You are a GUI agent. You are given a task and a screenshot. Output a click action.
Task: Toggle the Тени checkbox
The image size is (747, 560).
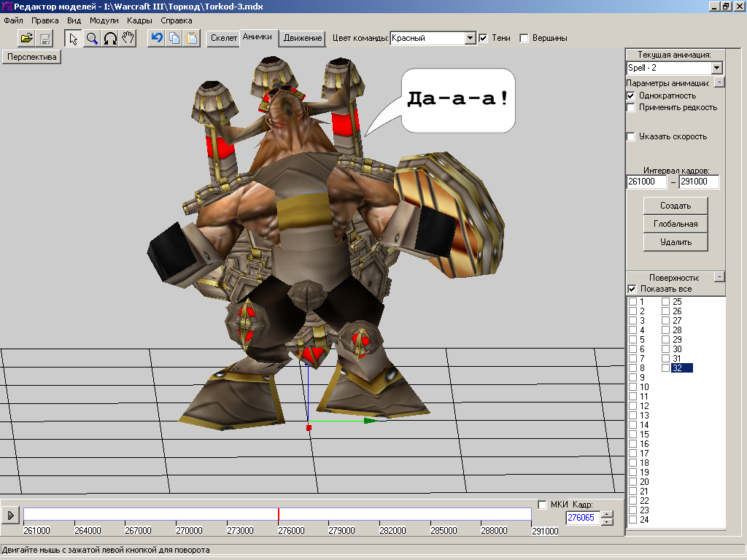click(484, 38)
